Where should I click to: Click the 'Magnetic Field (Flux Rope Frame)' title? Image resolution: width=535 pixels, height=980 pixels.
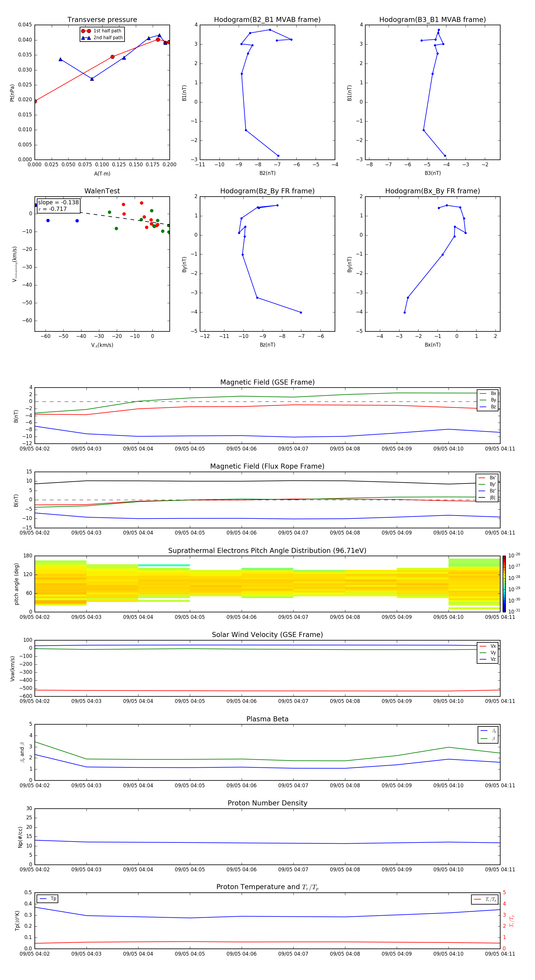pos(267,467)
